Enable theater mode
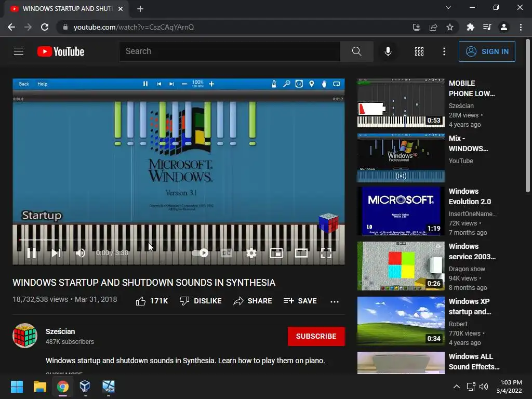The image size is (532, 399). [x=301, y=253]
